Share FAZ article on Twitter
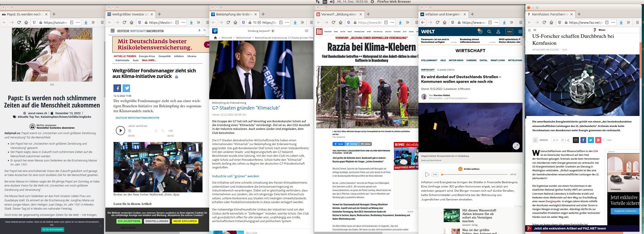This screenshot has height=234, width=644. (x=591, y=140)
